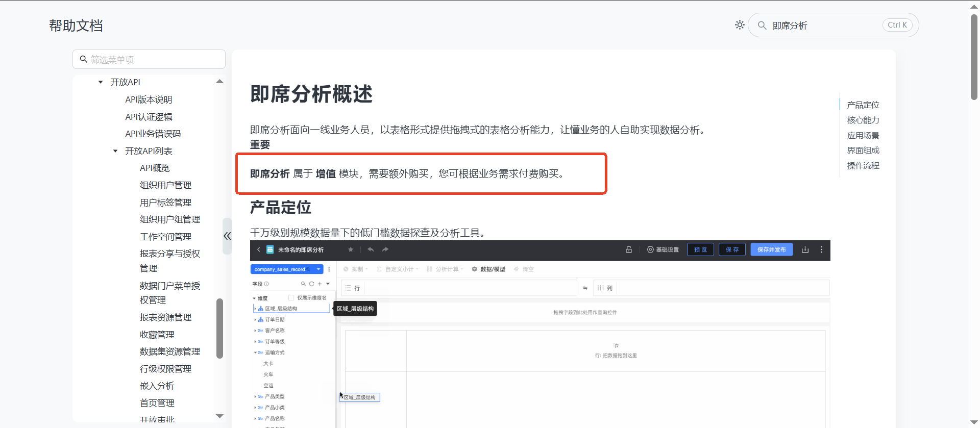
Task: Click the sidebar scroll-up arrow
Action: (219, 82)
